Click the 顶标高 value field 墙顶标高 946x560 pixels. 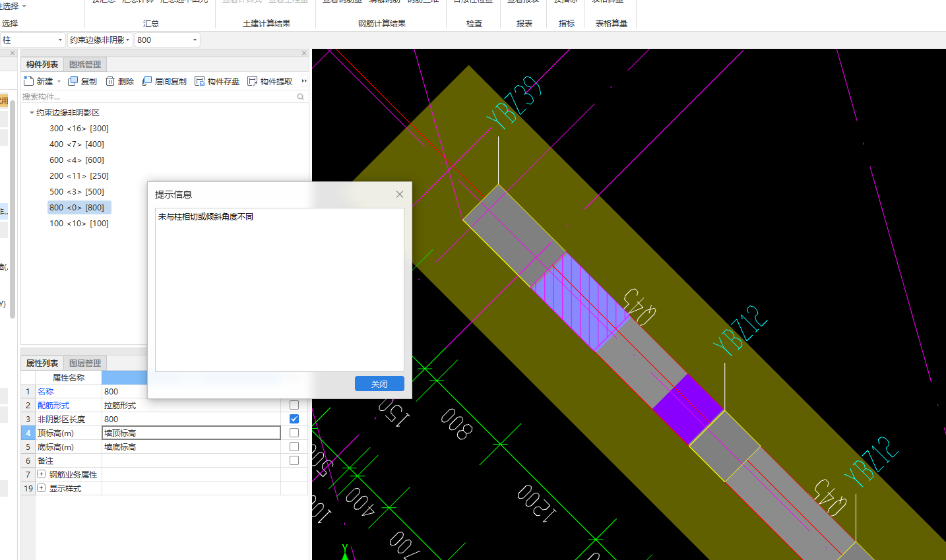point(191,433)
